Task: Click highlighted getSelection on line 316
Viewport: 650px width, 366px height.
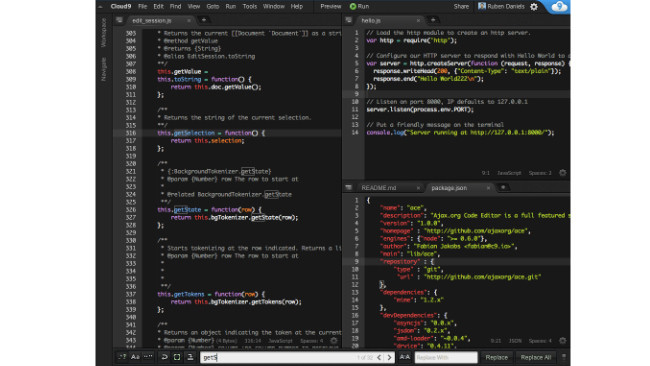Action: coord(194,133)
